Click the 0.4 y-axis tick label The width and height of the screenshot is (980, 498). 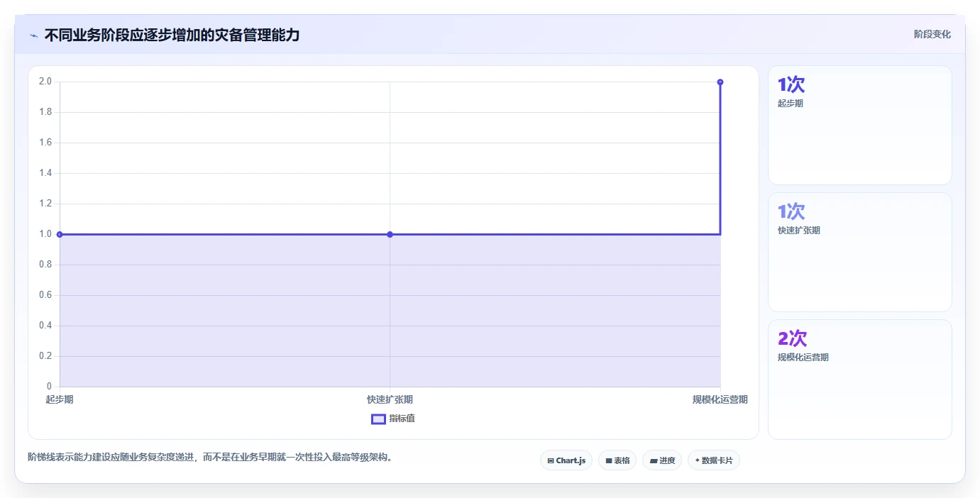[45, 326]
